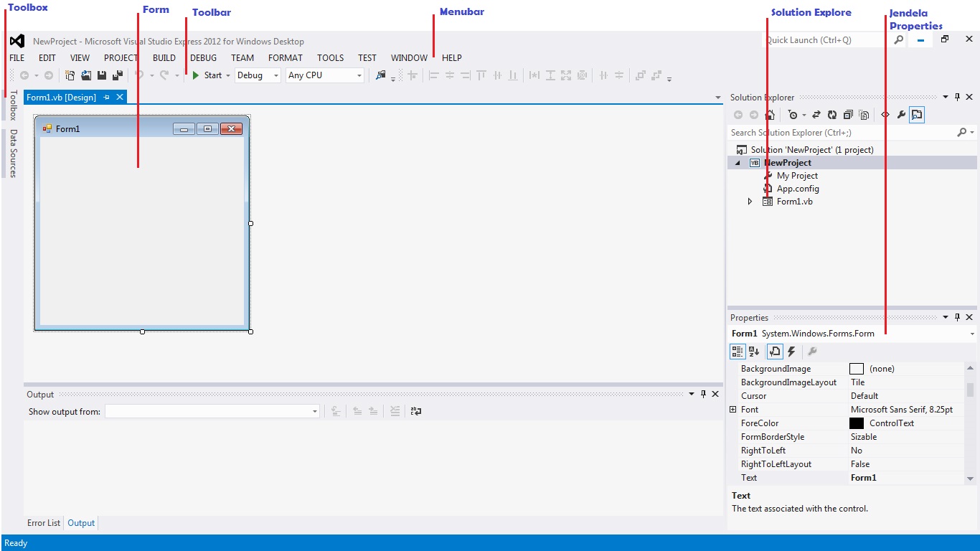Click Visual Studio logo in title bar
The image size is (980, 551).
point(17,41)
